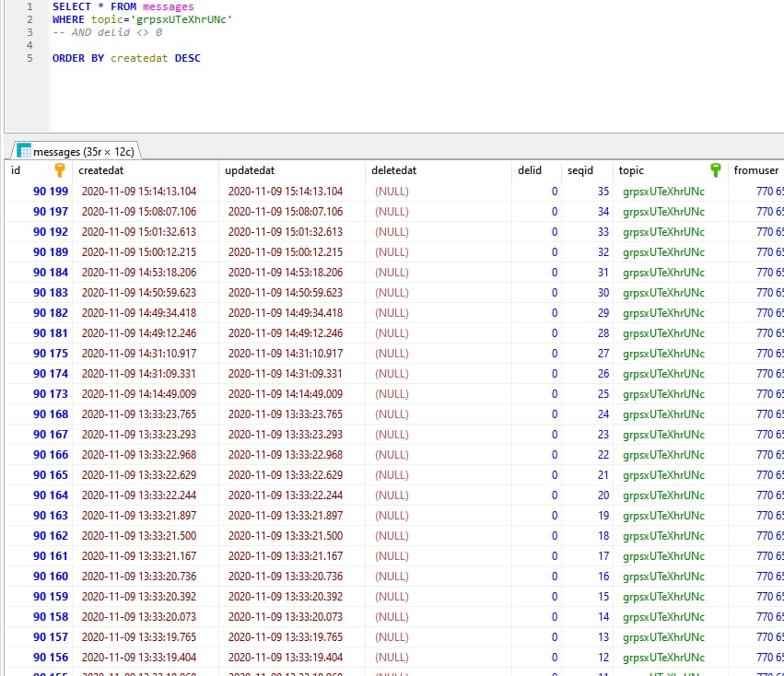Click the delid column header

click(x=530, y=170)
